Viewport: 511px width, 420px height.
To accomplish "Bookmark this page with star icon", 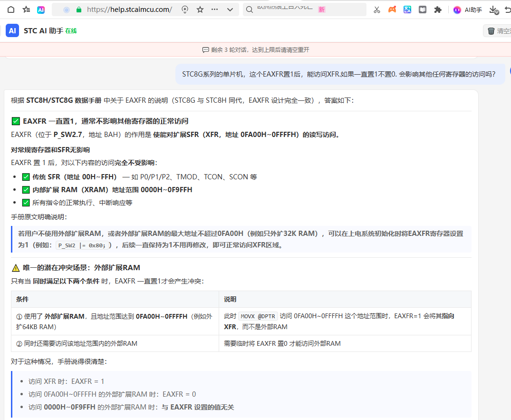I will pos(200,10).
